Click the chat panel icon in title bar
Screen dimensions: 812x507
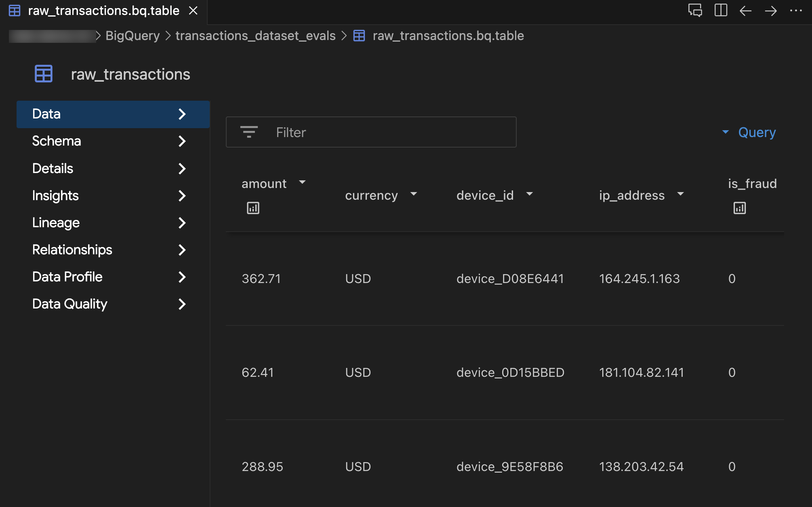[x=695, y=11]
